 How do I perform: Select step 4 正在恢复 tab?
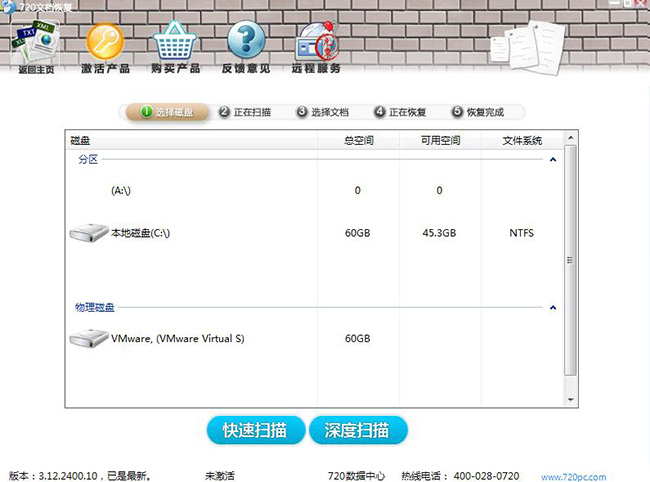click(400, 112)
